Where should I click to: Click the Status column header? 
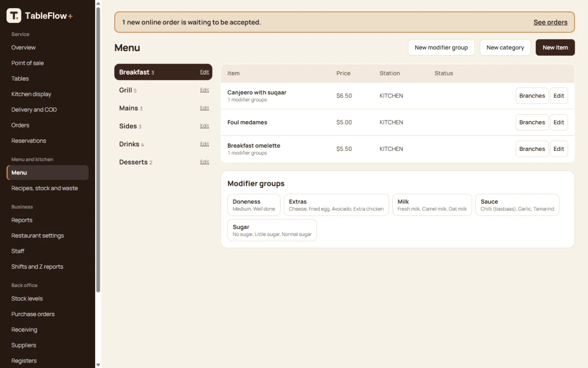tap(444, 73)
